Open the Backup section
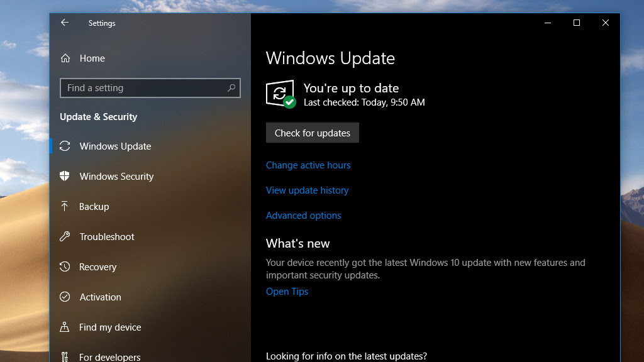 click(x=94, y=206)
